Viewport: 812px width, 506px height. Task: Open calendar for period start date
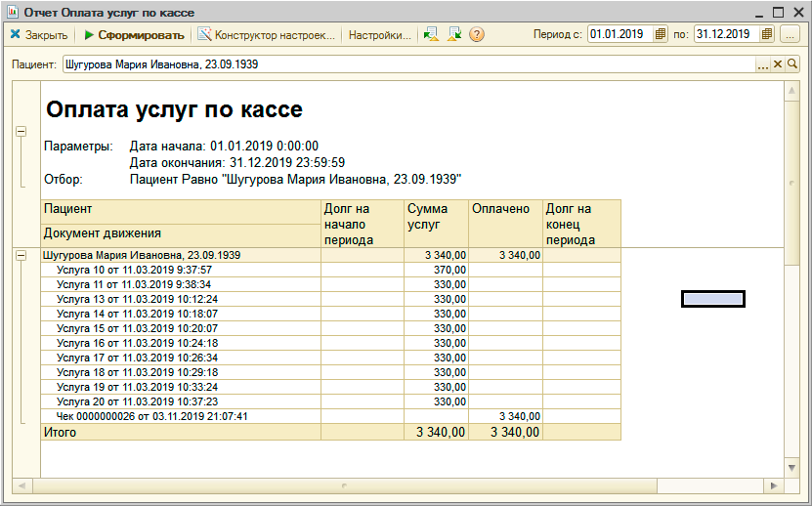(x=662, y=34)
